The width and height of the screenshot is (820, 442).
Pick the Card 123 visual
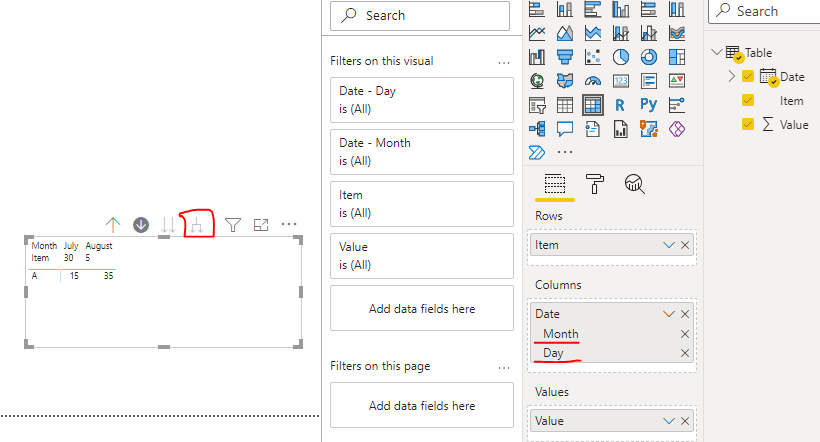pyautogui.click(x=621, y=81)
